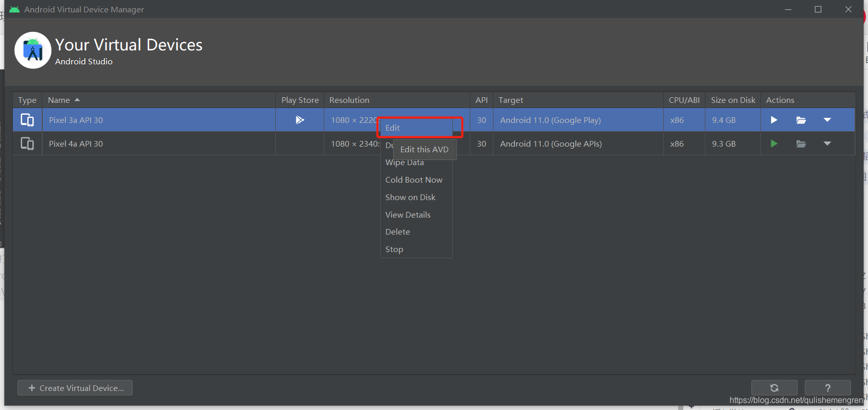Viewport: 868px width, 410px height.
Task: Click the Android Studio logo
Action: (x=33, y=50)
